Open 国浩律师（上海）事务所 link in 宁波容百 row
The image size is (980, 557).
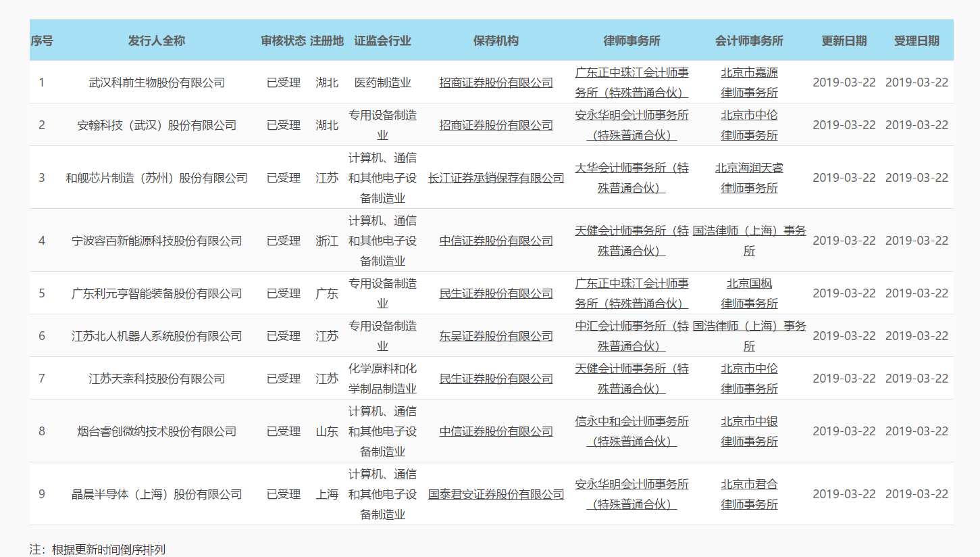click(x=749, y=241)
